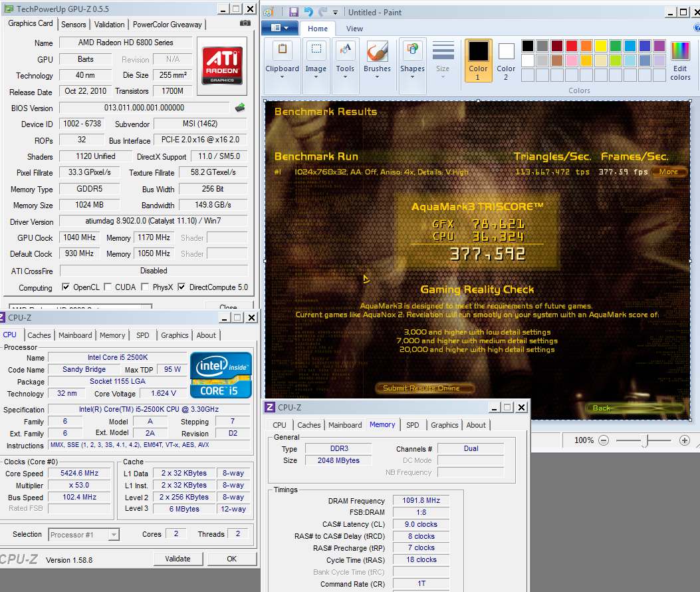The image size is (700, 592).
Task: Expand the Shapes dropdown arrow
Action: [x=413, y=77]
